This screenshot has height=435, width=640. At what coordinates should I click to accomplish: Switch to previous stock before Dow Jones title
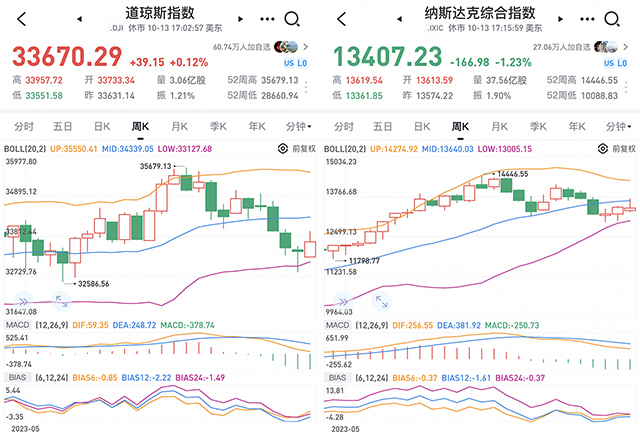(x=80, y=19)
